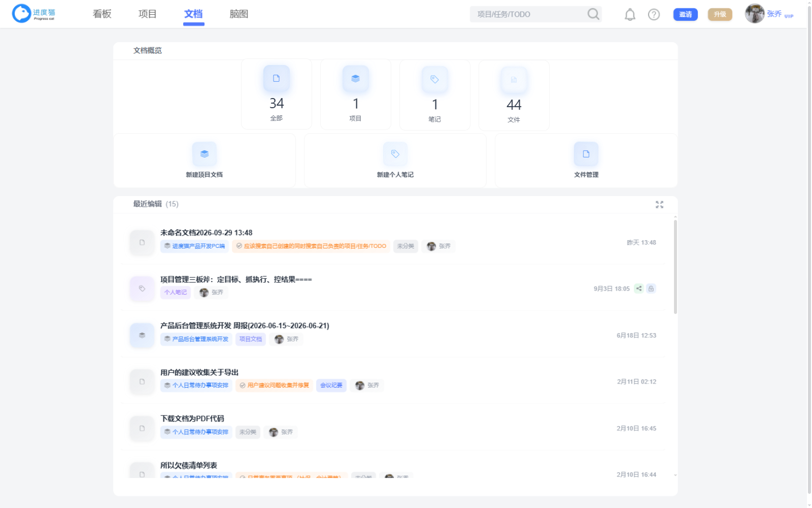812x508 pixels.
Task: Click the 会议纪要 tag
Action: point(331,385)
